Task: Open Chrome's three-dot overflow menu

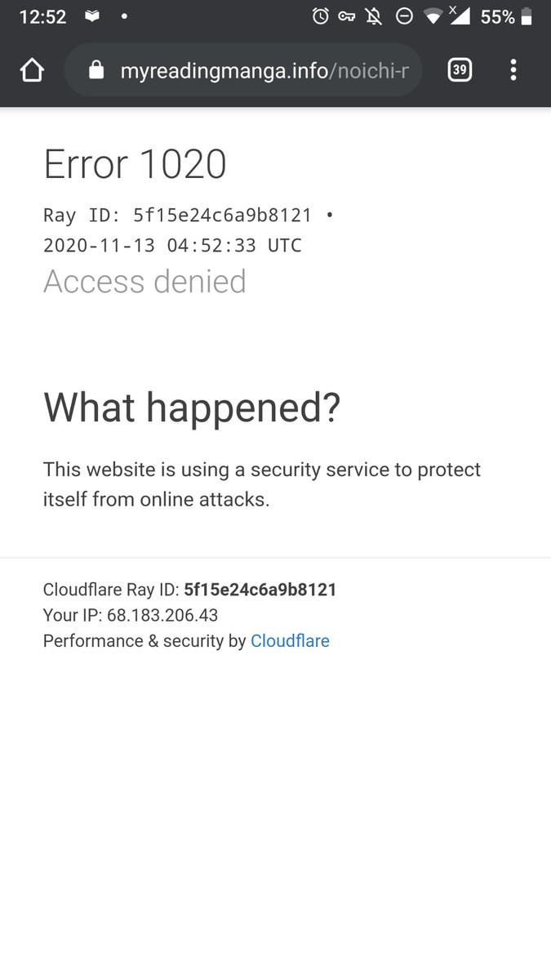Action: coord(513,70)
